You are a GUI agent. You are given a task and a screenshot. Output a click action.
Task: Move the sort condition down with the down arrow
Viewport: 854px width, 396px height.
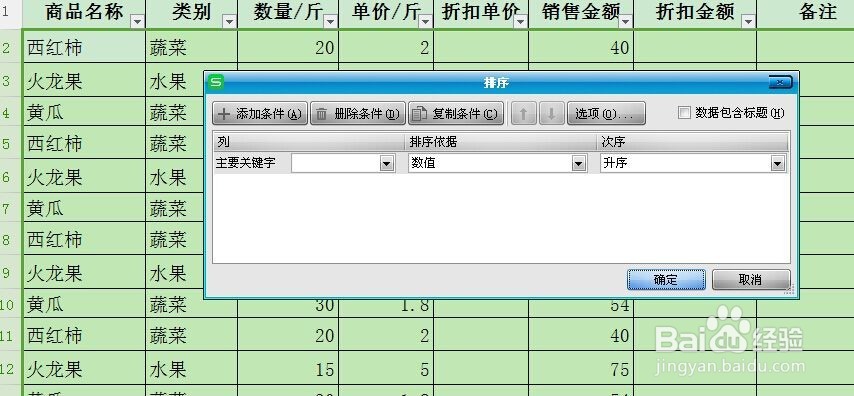pos(551,113)
